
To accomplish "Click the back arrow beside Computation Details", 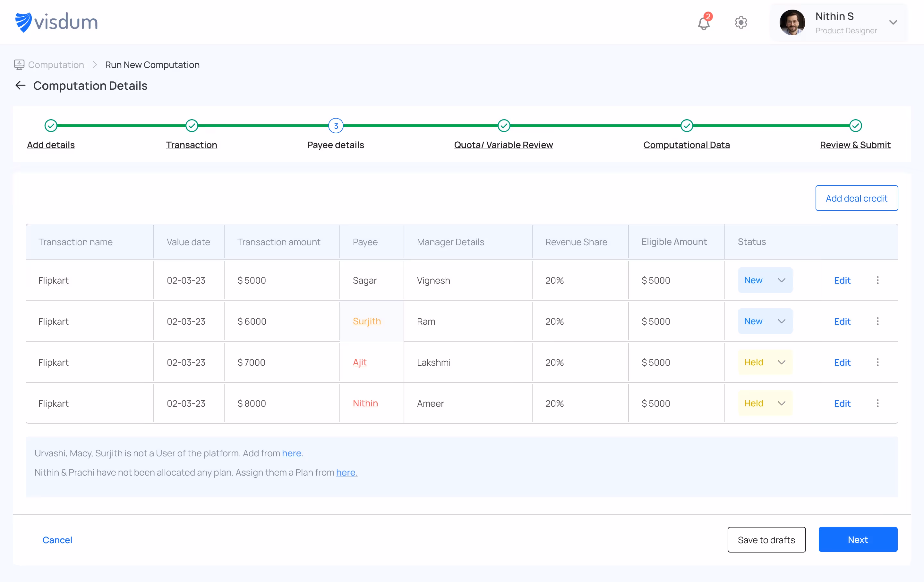I will [x=20, y=85].
